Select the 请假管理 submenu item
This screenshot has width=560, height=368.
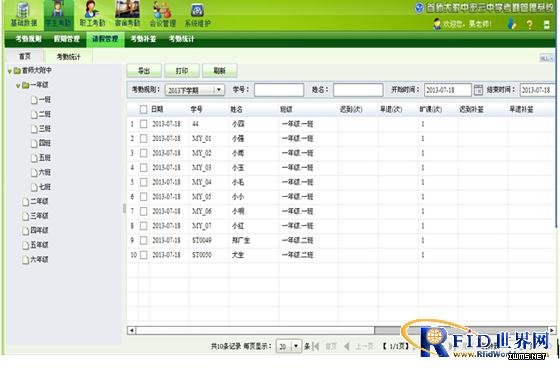point(105,39)
